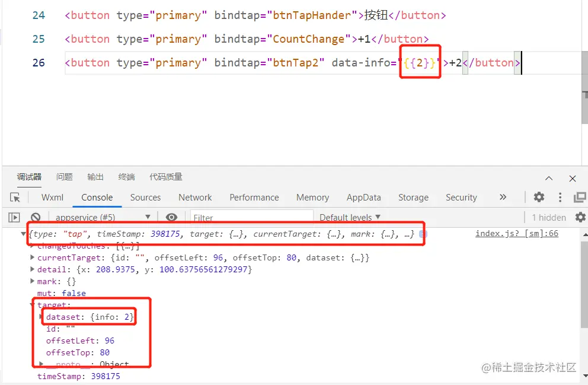The height and width of the screenshot is (385, 588).
Task: Click the eye live expression icon
Action: pyautogui.click(x=171, y=217)
